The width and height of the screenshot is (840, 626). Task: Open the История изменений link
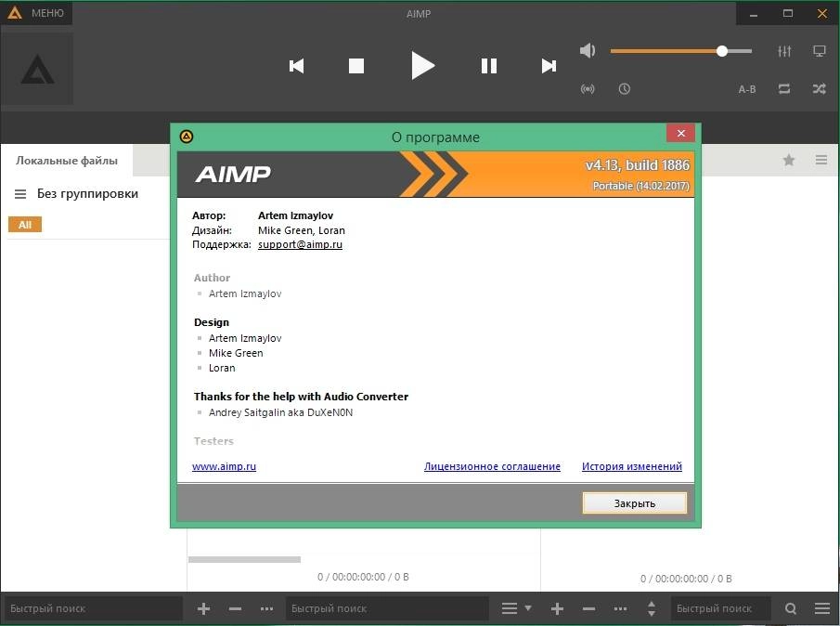[x=631, y=466]
